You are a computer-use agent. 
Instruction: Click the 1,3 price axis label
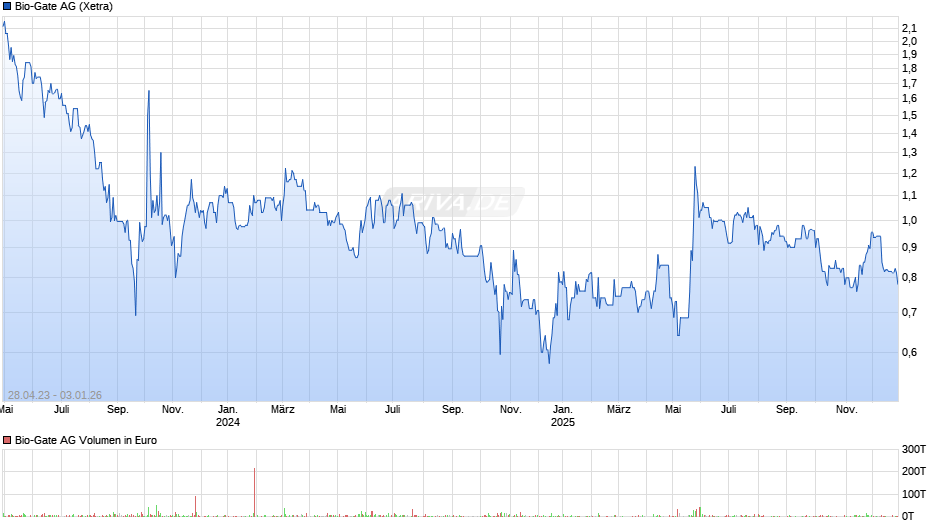point(909,152)
